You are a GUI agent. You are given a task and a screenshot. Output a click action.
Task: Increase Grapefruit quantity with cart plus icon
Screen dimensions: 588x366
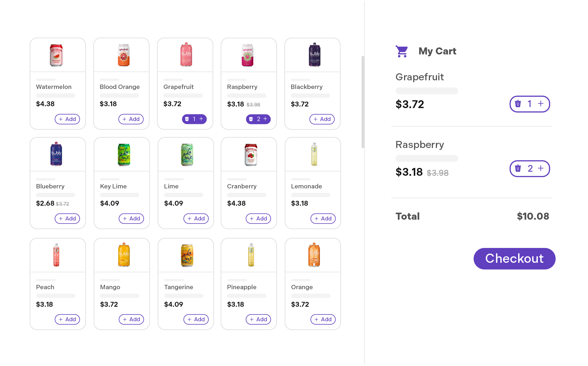(x=541, y=104)
